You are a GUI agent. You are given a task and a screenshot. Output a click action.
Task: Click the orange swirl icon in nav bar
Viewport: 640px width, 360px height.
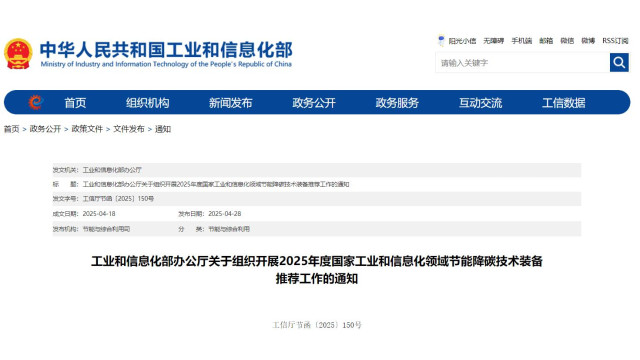(x=36, y=102)
